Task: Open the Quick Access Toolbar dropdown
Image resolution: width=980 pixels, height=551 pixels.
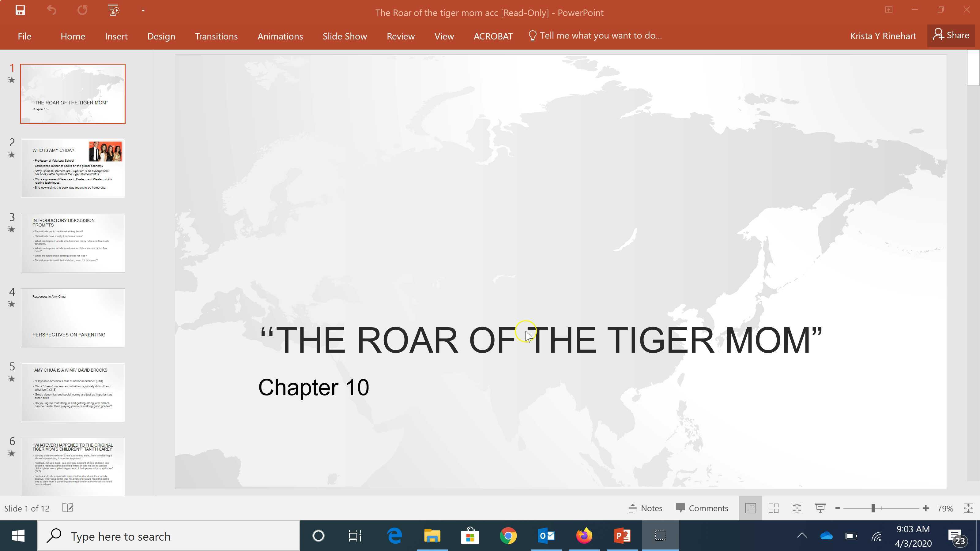Action: coord(143,10)
